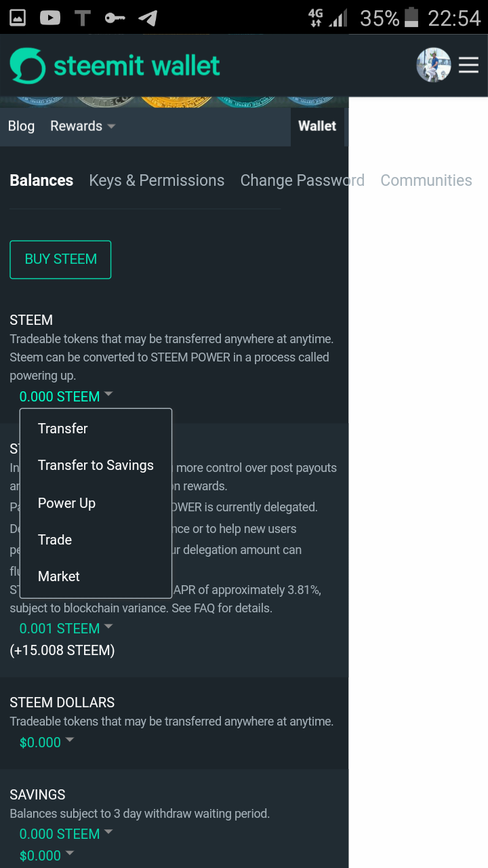The height and width of the screenshot is (868, 488).
Task: Go to the Blog link
Action: coord(21,126)
